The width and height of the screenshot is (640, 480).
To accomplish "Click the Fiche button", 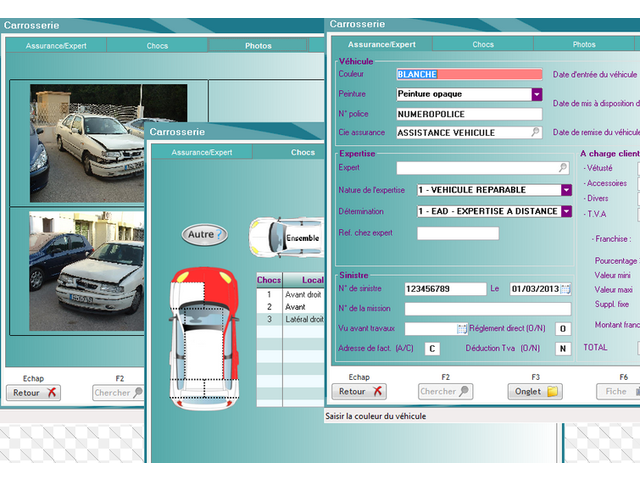I will (618, 391).
